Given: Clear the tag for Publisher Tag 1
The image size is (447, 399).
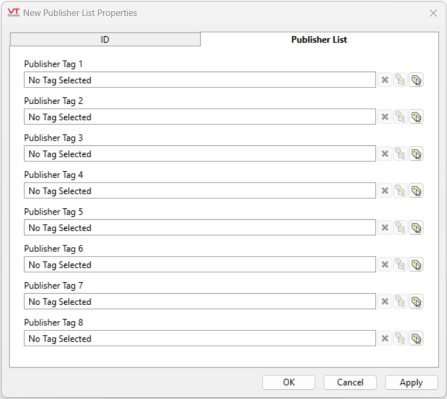Looking at the screenshot, I should coord(385,80).
